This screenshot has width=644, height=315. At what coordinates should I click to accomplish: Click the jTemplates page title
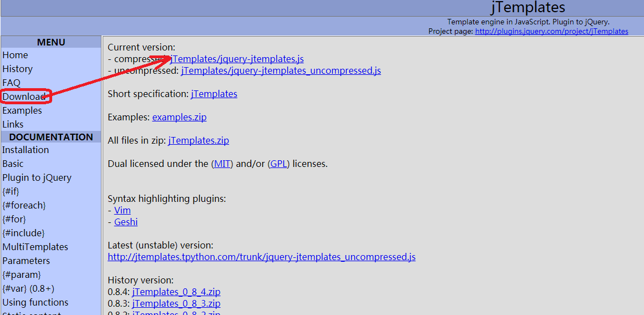coord(528,7)
